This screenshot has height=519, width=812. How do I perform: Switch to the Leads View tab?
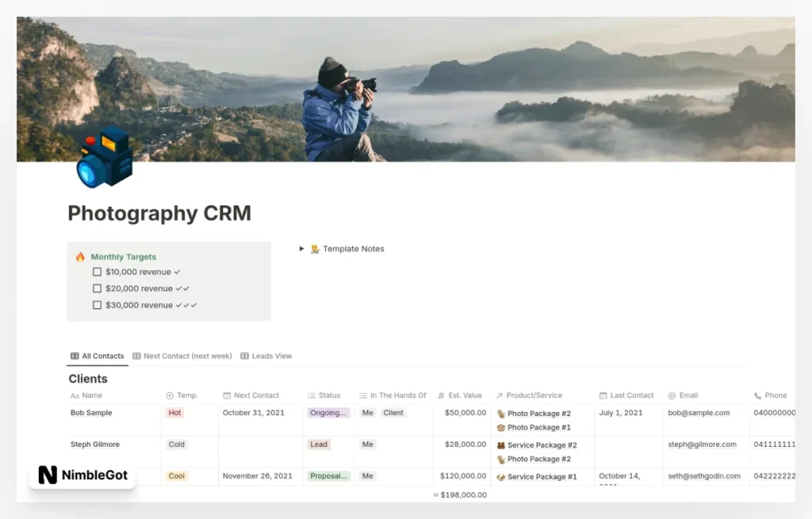click(x=266, y=356)
